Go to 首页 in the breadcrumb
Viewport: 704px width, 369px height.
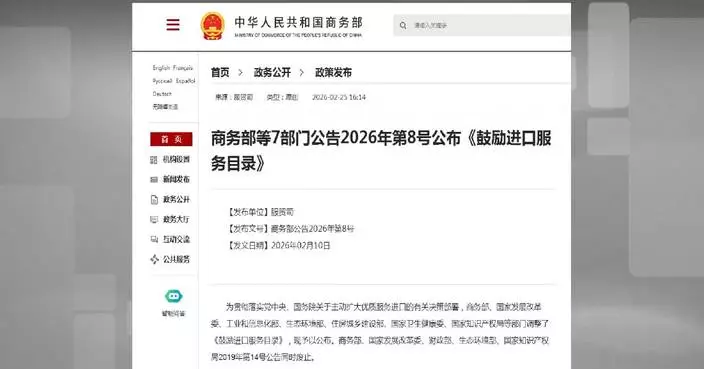click(x=220, y=72)
